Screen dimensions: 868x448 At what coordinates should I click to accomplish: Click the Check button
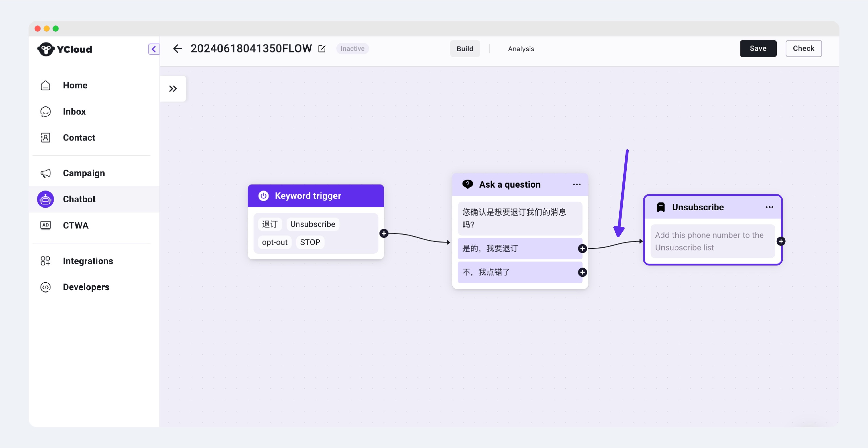(803, 48)
